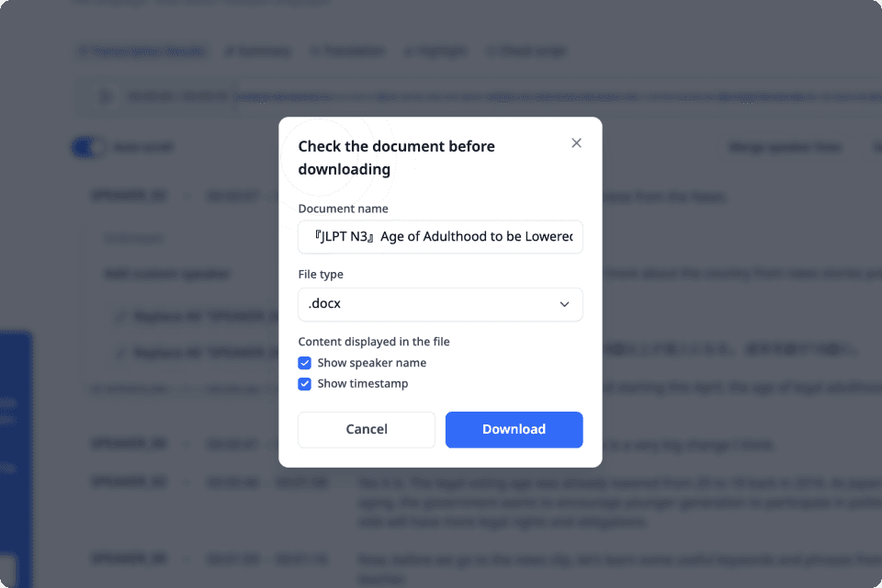Image resolution: width=882 pixels, height=588 pixels.
Task: Open the Summary tab
Action: (258, 51)
